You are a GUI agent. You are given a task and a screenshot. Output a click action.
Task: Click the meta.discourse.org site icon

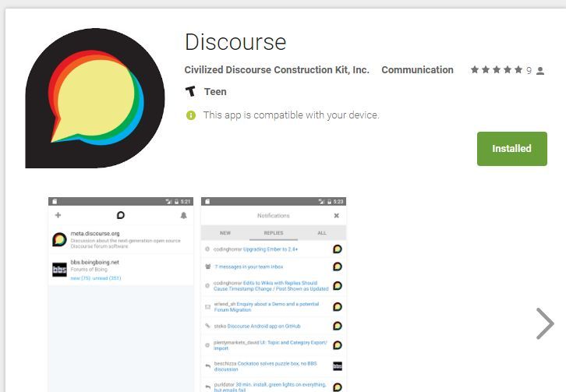click(59, 239)
